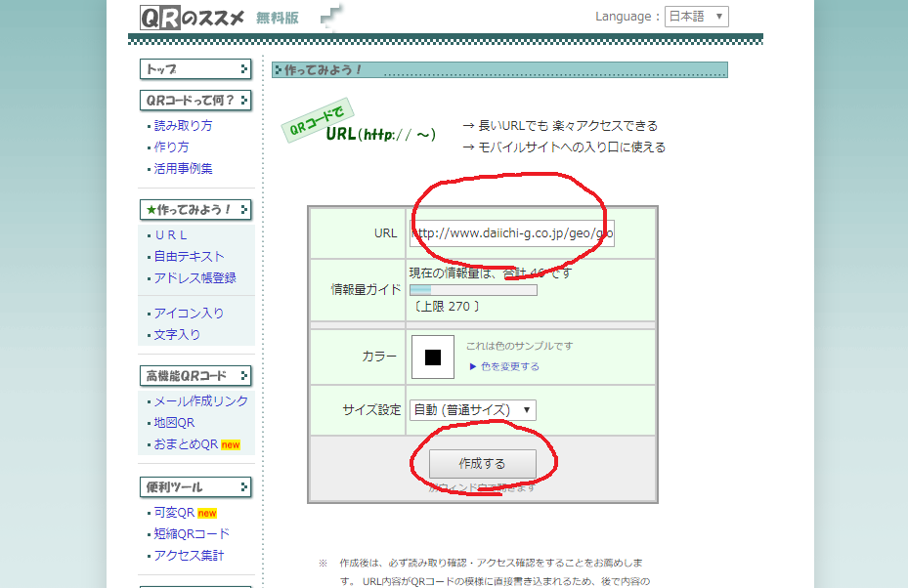Open the 活用事例集 link

(x=183, y=168)
